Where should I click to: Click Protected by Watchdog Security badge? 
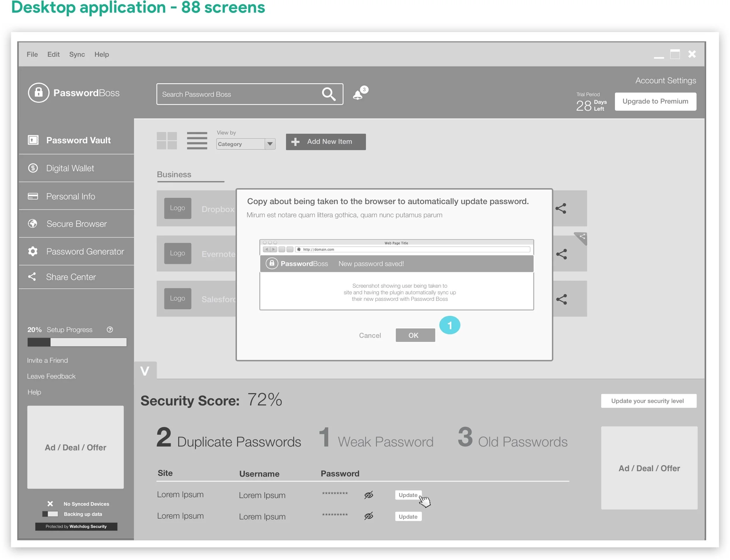pyautogui.click(x=77, y=527)
